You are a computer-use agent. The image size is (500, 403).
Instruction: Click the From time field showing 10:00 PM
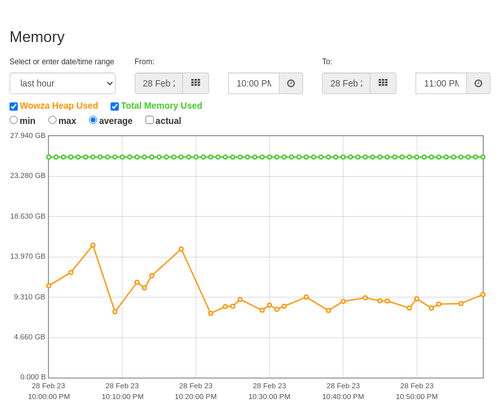click(x=254, y=83)
